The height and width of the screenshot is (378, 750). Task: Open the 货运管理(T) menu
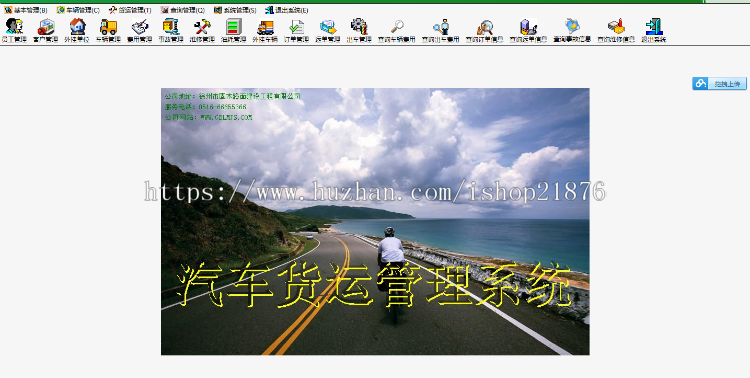point(130,10)
